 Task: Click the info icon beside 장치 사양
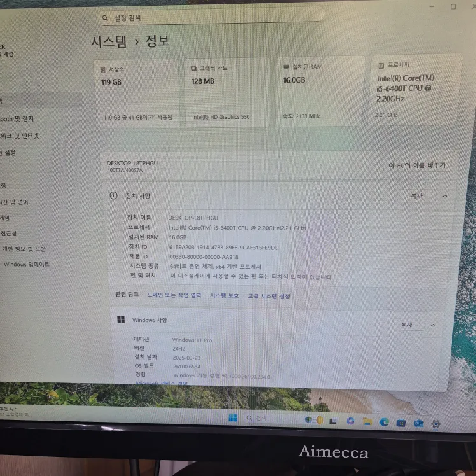pos(113,195)
